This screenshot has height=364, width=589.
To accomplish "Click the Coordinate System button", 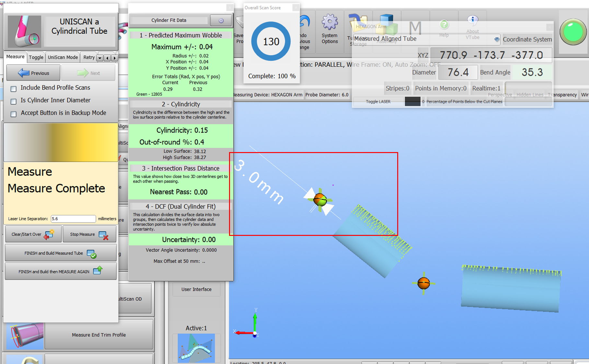I will tap(527, 39).
